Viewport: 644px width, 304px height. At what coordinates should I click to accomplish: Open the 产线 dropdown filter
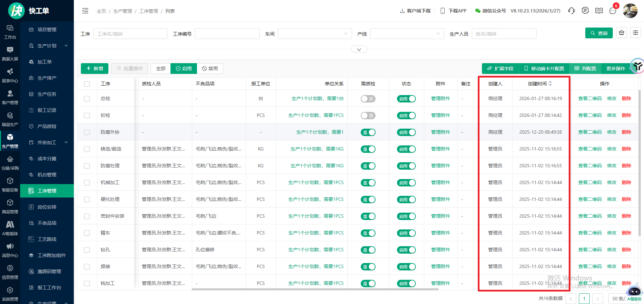(407, 34)
